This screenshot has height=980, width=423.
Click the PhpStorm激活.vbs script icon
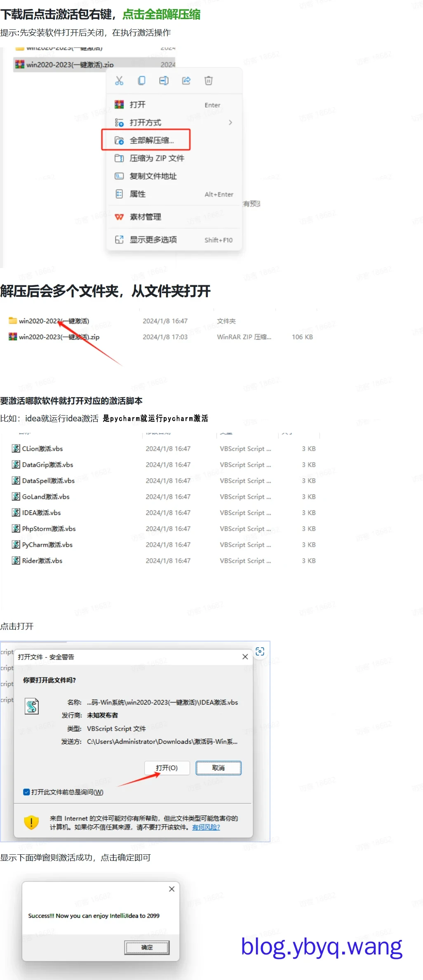click(16, 529)
